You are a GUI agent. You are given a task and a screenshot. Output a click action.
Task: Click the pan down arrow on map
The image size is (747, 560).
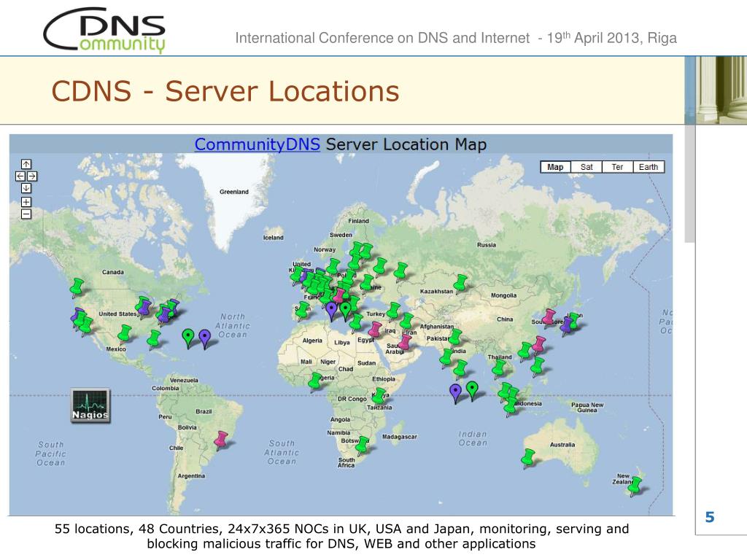pos(26,188)
